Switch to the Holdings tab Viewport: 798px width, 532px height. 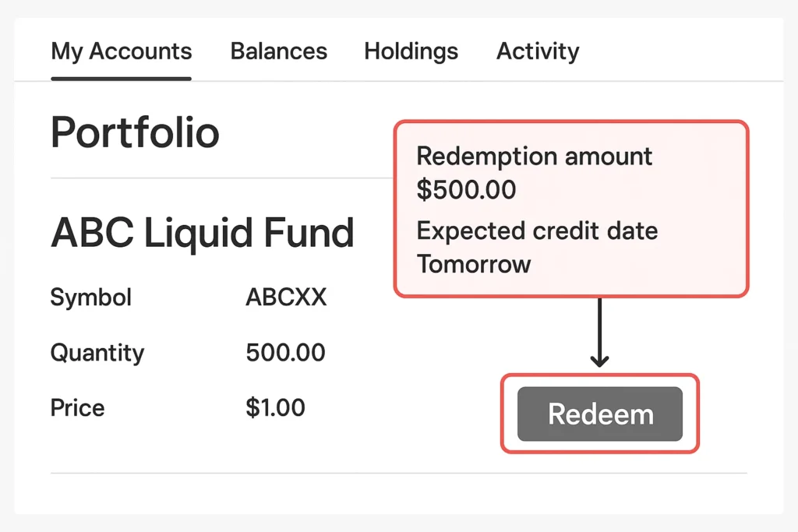click(411, 51)
